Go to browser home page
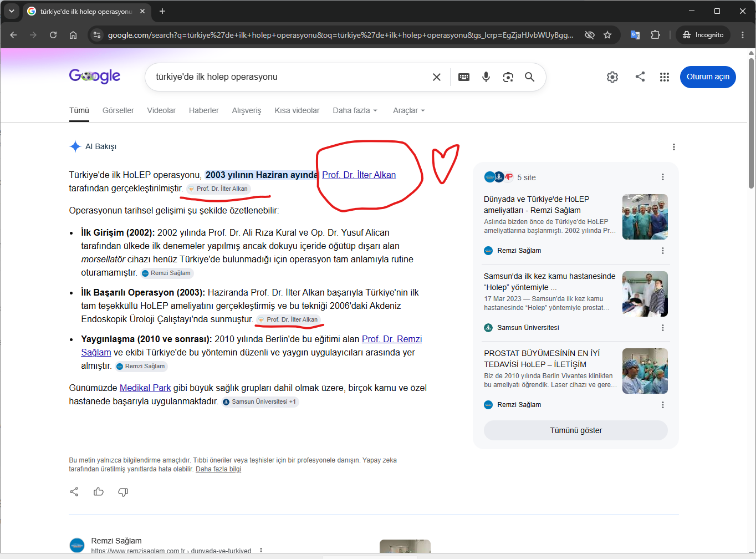Viewport: 756px width, 559px height. coord(73,35)
